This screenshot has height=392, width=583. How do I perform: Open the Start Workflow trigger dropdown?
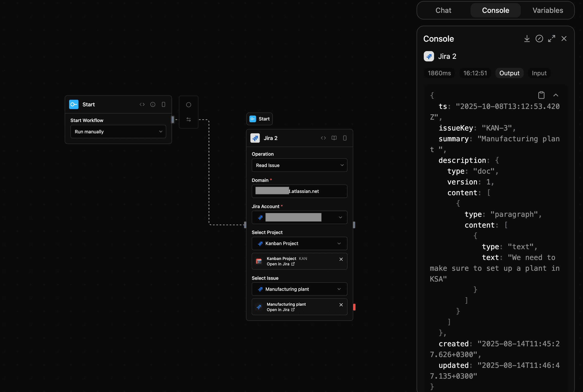(x=118, y=131)
